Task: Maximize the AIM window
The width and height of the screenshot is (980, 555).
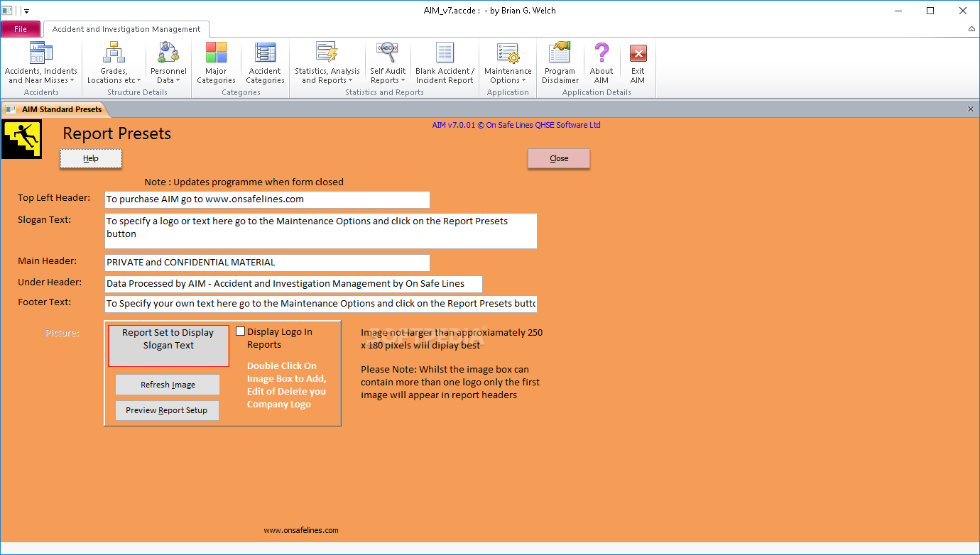Action: point(930,11)
